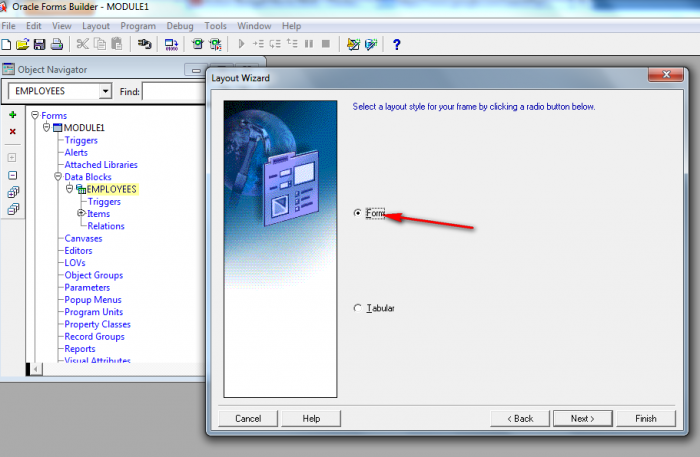Close the Layout Wizard dialog

[x=666, y=75]
